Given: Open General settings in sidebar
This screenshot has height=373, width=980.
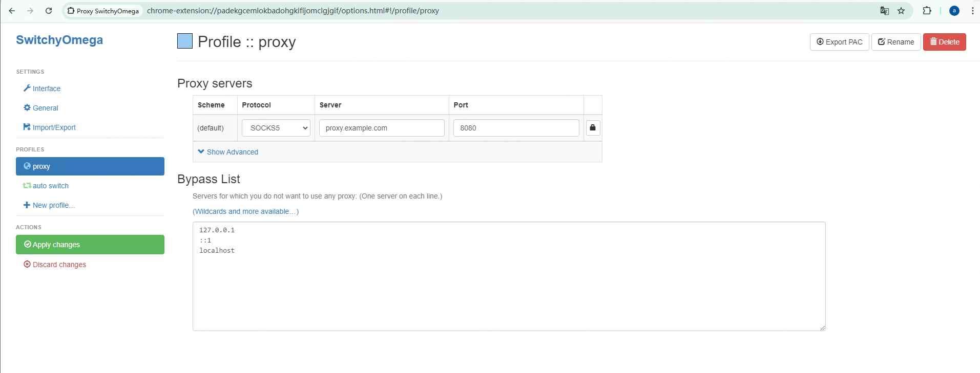Looking at the screenshot, I should [x=45, y=108].
